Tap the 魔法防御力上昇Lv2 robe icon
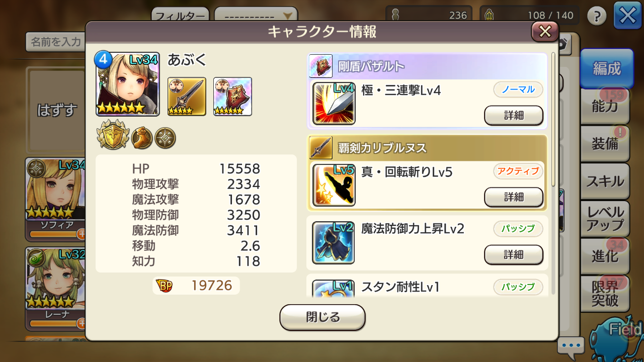 pyautogui.click(x=334, y=243)
